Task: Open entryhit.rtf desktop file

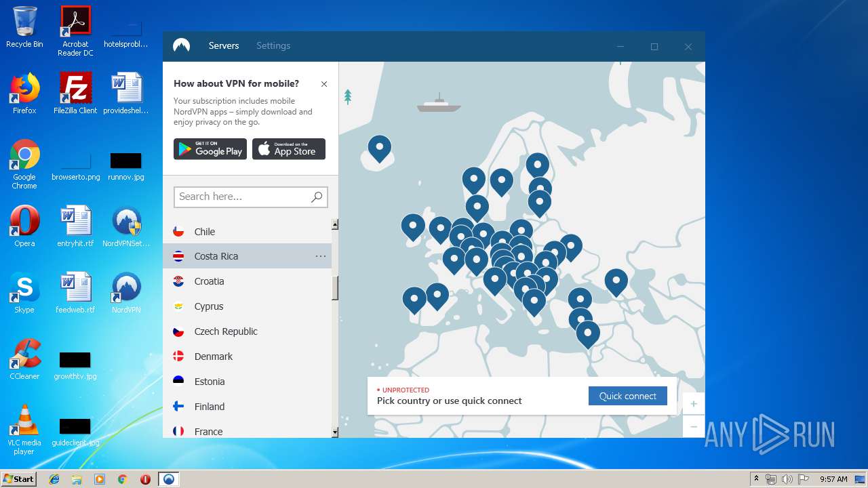Action: click(75, 226)
